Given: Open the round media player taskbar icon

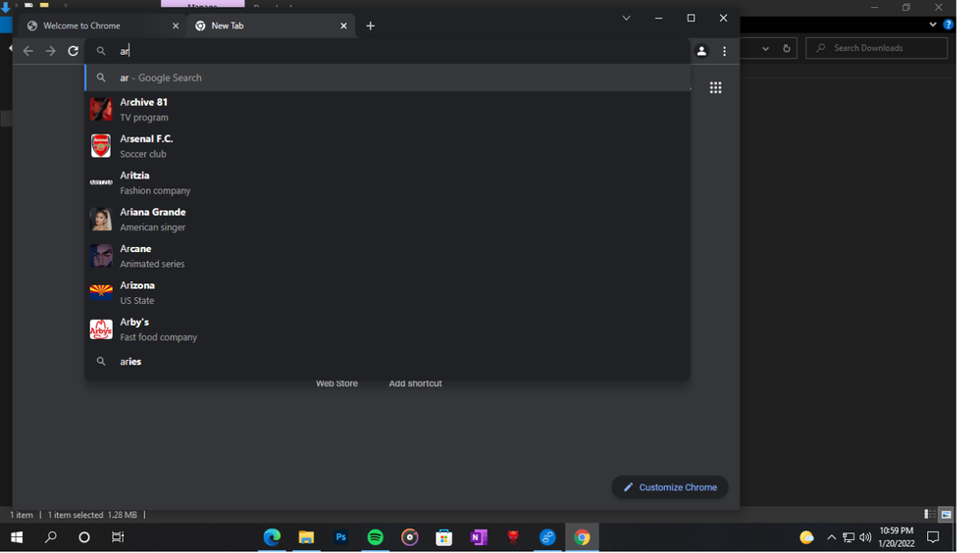Looking at the screenshot, I should [x=409, y=537].
